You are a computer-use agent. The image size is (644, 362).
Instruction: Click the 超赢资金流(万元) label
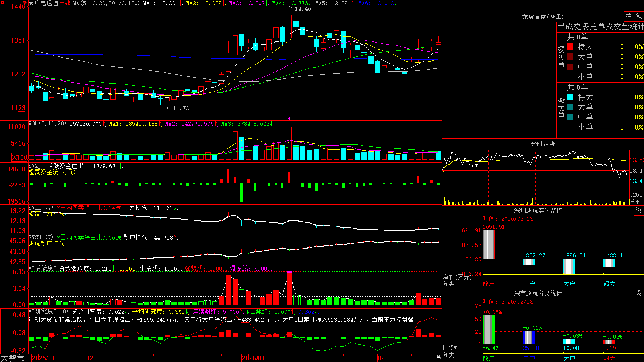[x=52, y=172]
